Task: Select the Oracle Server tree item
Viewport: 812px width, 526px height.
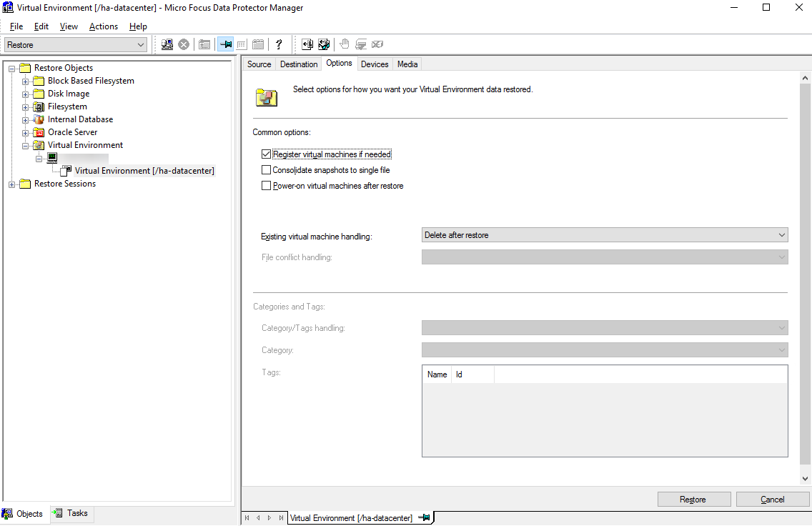Action: [x=72, y=132]
